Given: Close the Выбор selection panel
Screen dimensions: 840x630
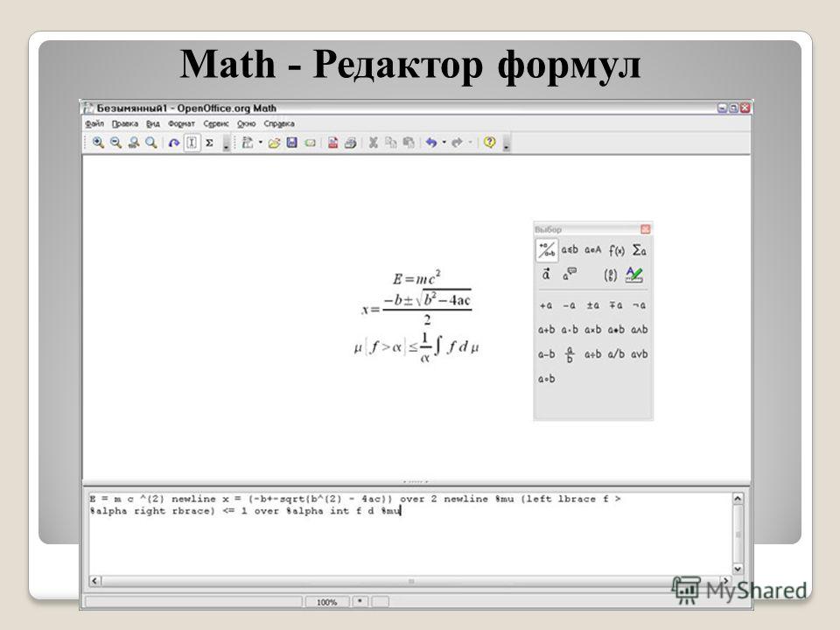Looking at the screenshot, I should point(646,229).
